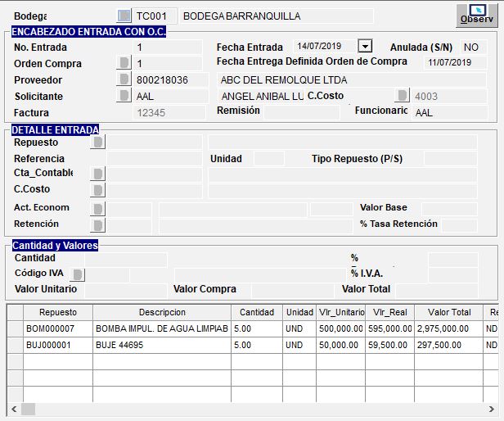Click the row selector for BUJ000001
Viewport: 504px width, 421px height.
pos(15,345)
